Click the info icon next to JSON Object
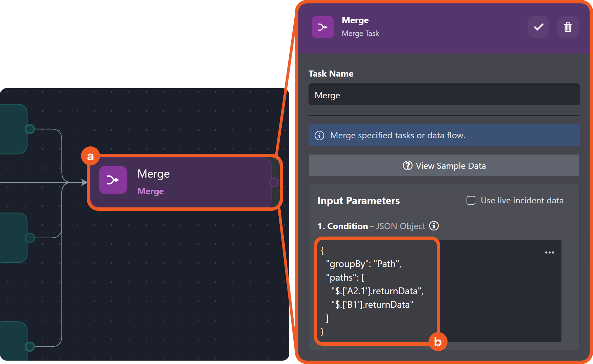Image resolution: width=593 pixels, height=364 pixels. 434,226
